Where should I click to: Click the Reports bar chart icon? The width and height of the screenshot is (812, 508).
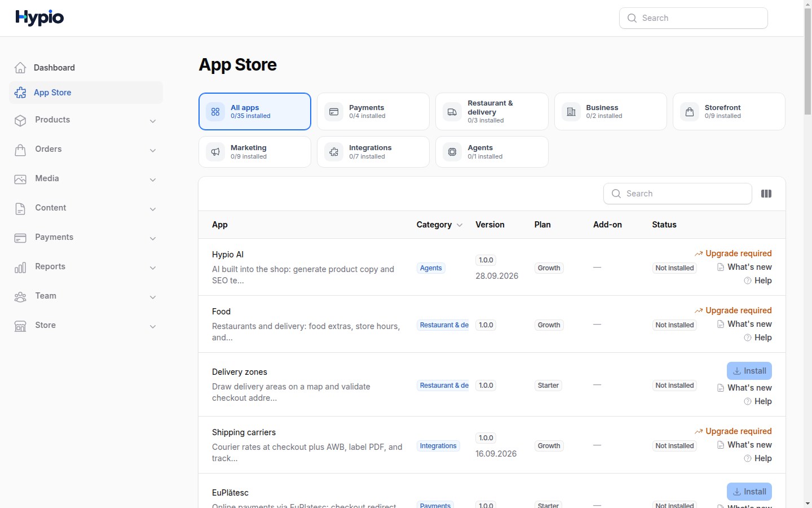20,267
